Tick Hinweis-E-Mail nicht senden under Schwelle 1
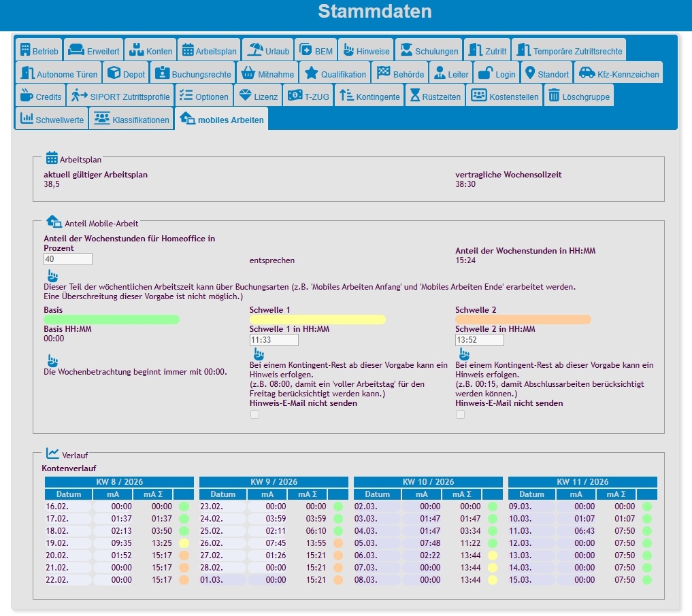The width and height of the screenshot is (692, 616). pos(254,415)
